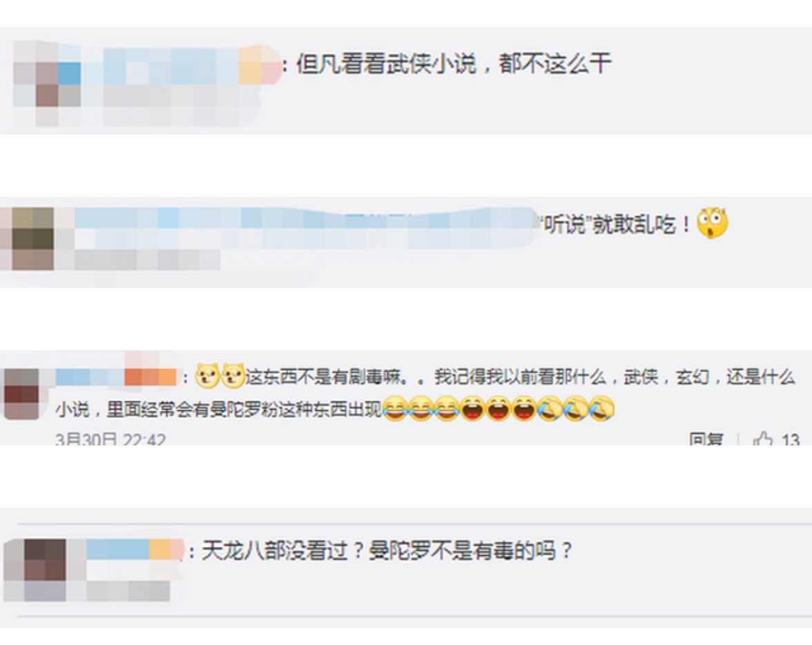This screenshot has height=645, width=812.
Task: Select the comment text 但凡看看武侠小说，都不这么干
Action: click(x=454, y=64)
